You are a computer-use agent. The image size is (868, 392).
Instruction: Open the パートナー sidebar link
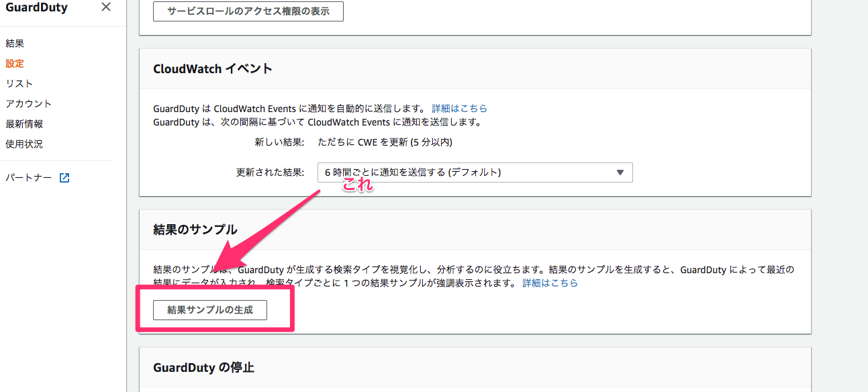click(x=29, y=178)
